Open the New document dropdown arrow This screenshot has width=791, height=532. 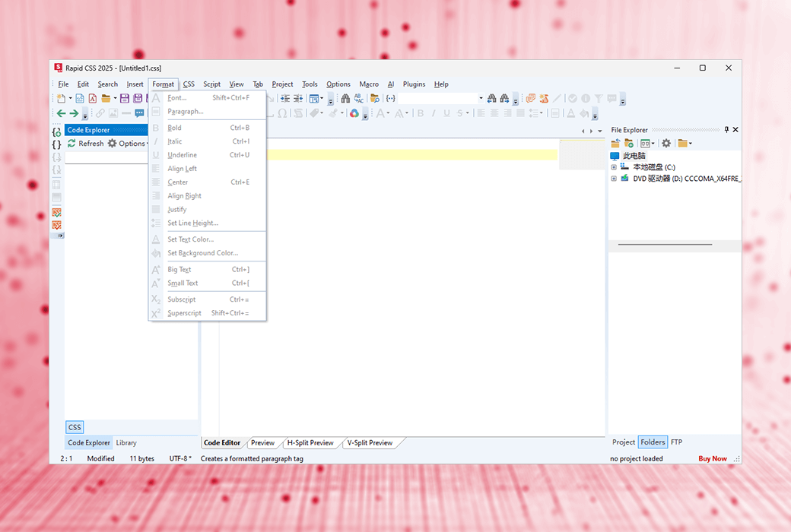point(70,98)
